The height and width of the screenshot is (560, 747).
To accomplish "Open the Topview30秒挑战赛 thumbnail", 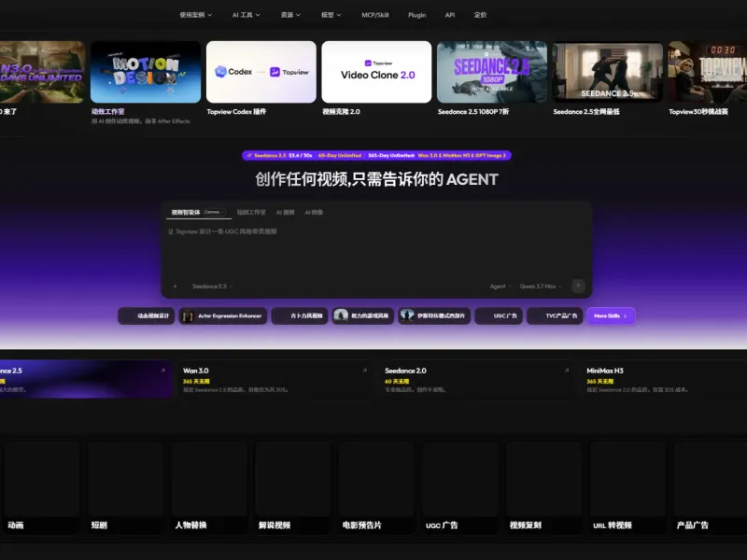I will click(x=708, y=72).
